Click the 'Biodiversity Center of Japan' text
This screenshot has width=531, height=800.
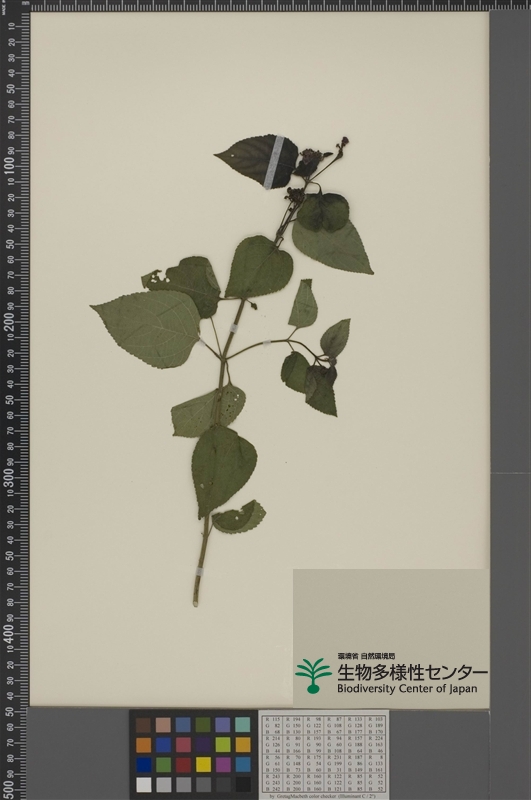point(407,689)
